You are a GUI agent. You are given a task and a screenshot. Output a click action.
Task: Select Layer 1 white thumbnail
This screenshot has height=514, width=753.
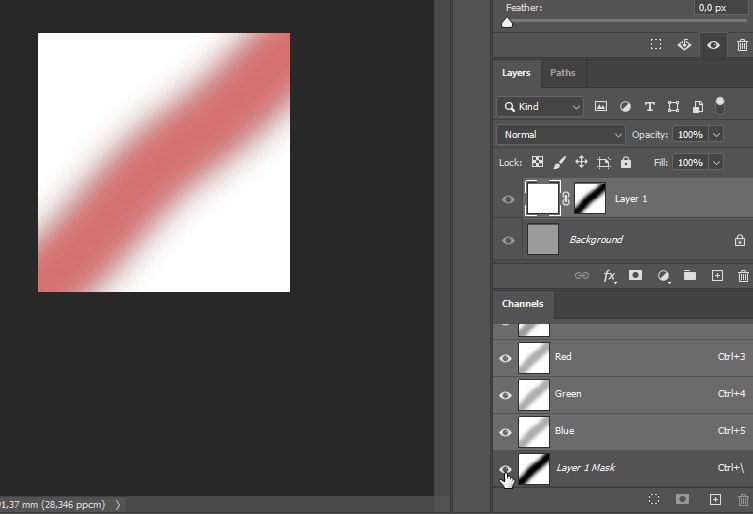(543, 198)
